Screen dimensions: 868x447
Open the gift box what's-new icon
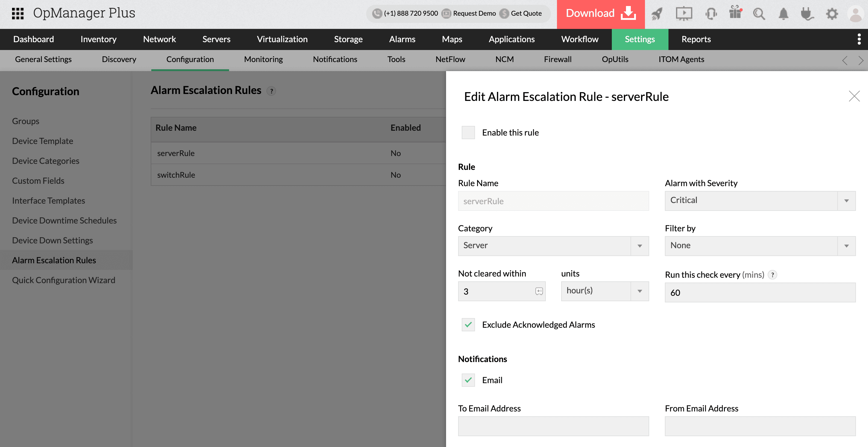[735, 12]
